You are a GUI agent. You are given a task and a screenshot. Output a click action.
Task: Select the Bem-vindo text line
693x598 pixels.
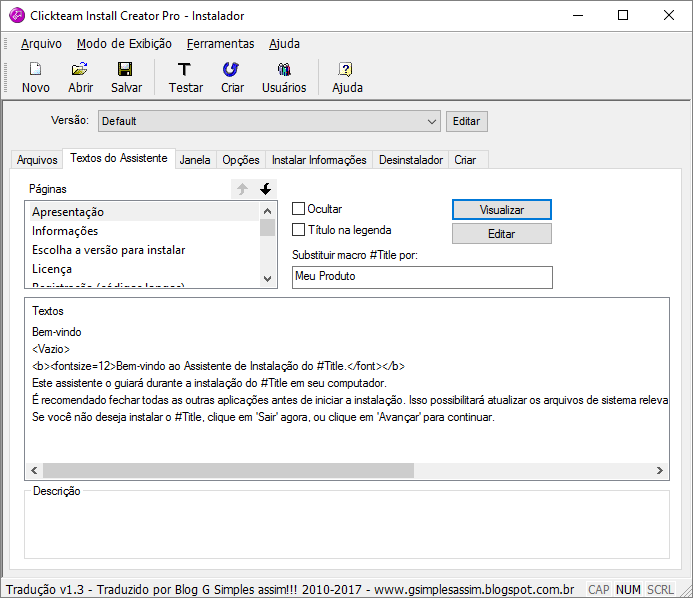pyautogui.click(x=57, y=332)
